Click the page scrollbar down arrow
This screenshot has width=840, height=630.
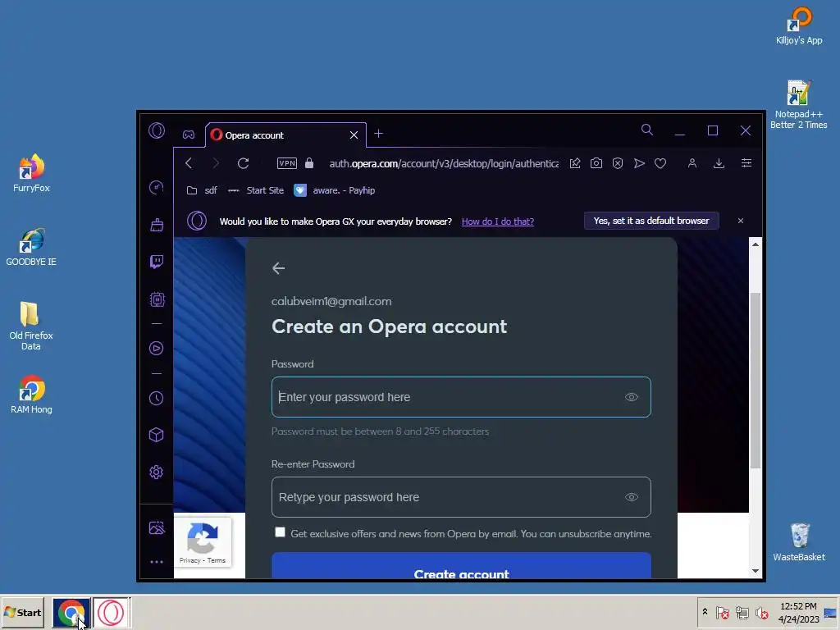tap(756, 571)
